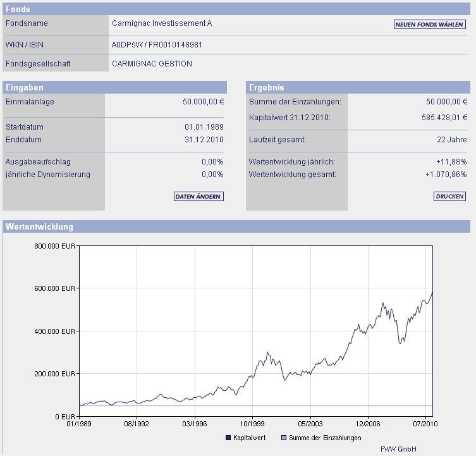Click the 200.000 EUR y-axis label
Image resolution: width=476 pixels, height=456 pixels.
54,374
